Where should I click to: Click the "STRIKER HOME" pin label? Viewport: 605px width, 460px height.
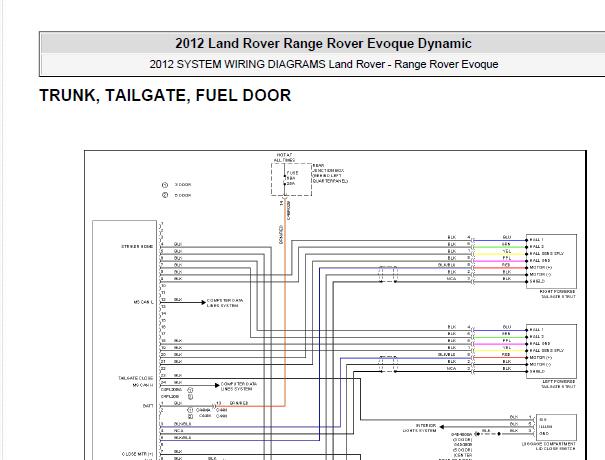pyautogui.click(x=137, y=246)
